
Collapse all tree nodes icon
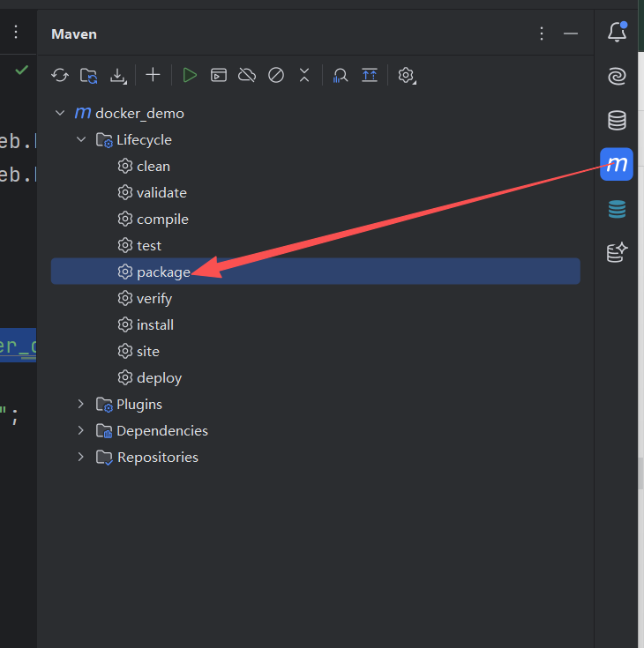tap(304, 75)
